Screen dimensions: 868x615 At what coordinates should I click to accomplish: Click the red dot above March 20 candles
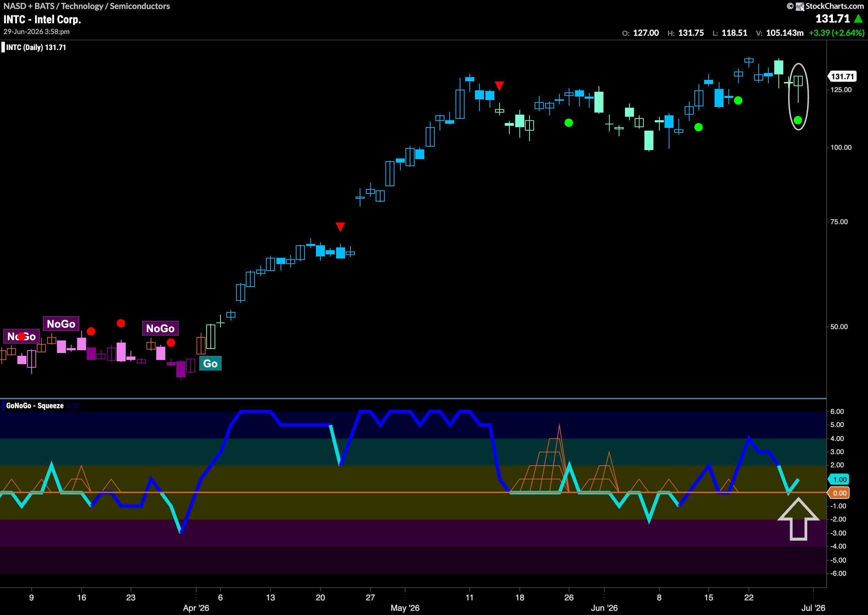(x=121, y=323)
